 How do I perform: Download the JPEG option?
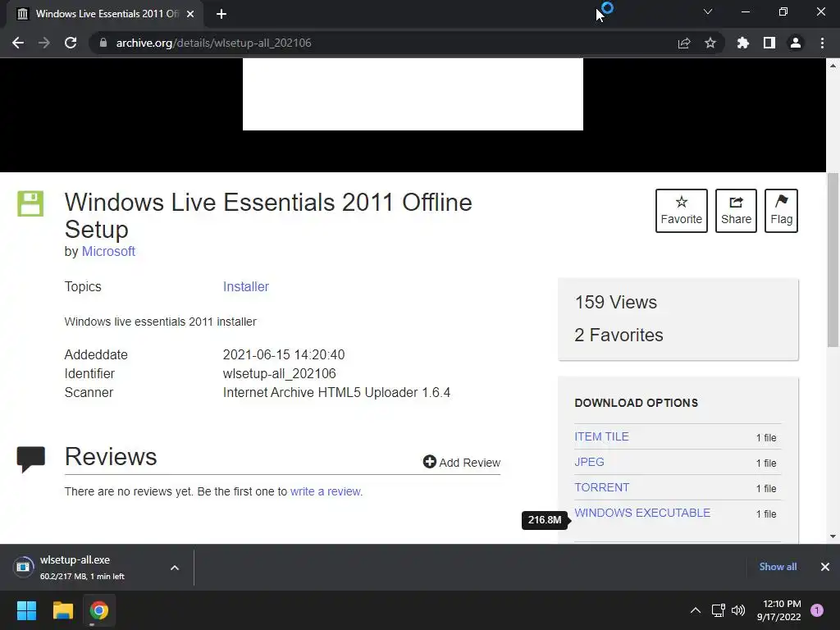[x=589, y=462]
